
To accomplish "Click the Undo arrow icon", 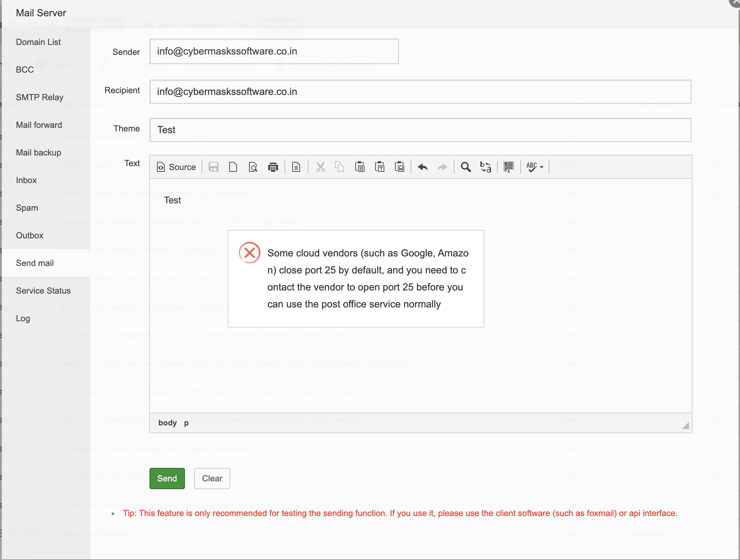I will [423, 167].
